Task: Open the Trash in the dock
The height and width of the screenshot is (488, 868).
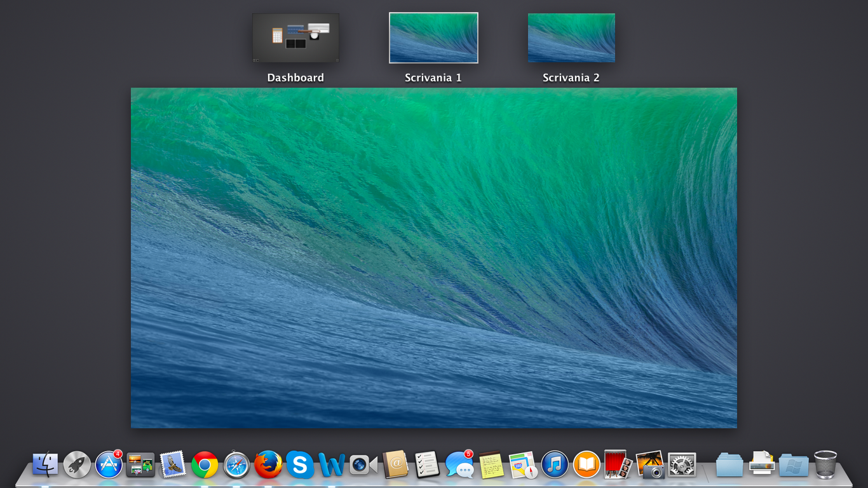Action: [x=825, y=464]
